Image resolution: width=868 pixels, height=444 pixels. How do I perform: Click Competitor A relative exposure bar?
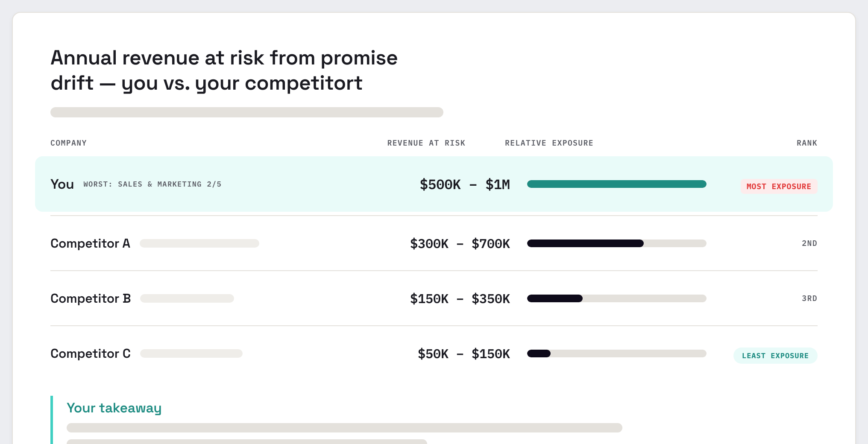pos(616,243)
